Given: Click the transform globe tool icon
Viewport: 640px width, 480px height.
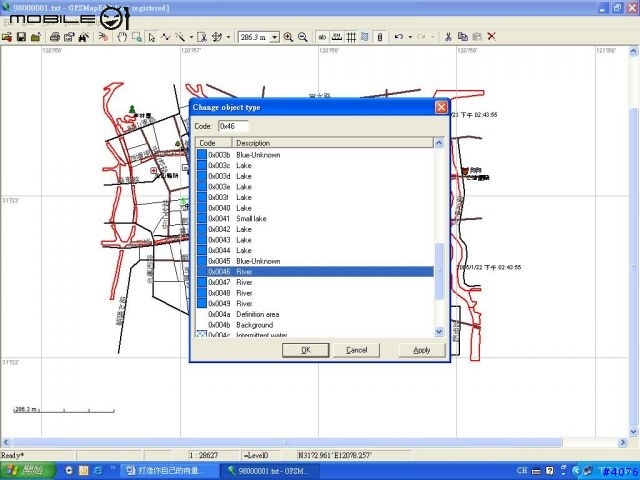Looking at the screenshot, I should pyautogui.click(x=217, y=37).
